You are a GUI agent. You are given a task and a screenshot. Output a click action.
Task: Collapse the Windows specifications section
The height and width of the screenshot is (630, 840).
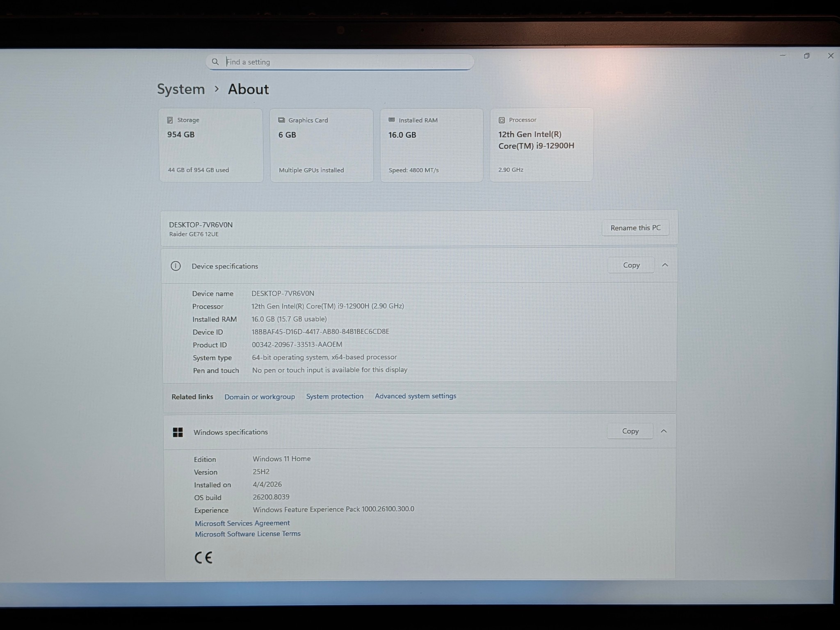(x=664, y=431)
